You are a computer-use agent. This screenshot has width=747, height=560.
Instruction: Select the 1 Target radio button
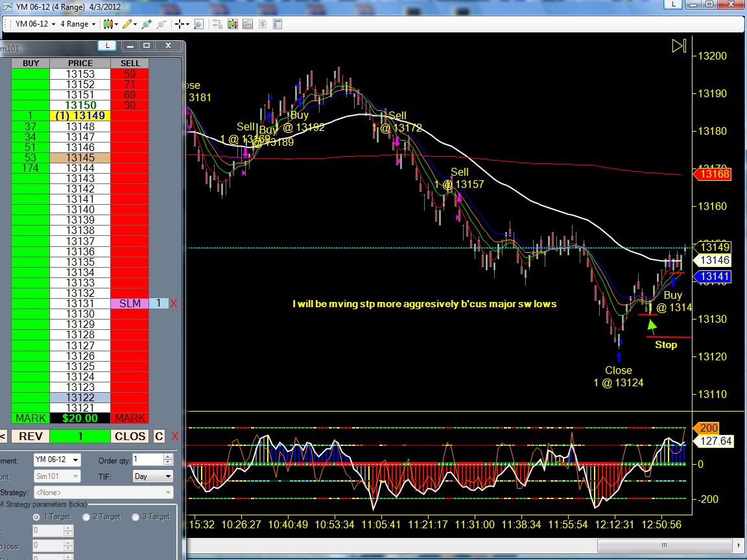point(36,517)
